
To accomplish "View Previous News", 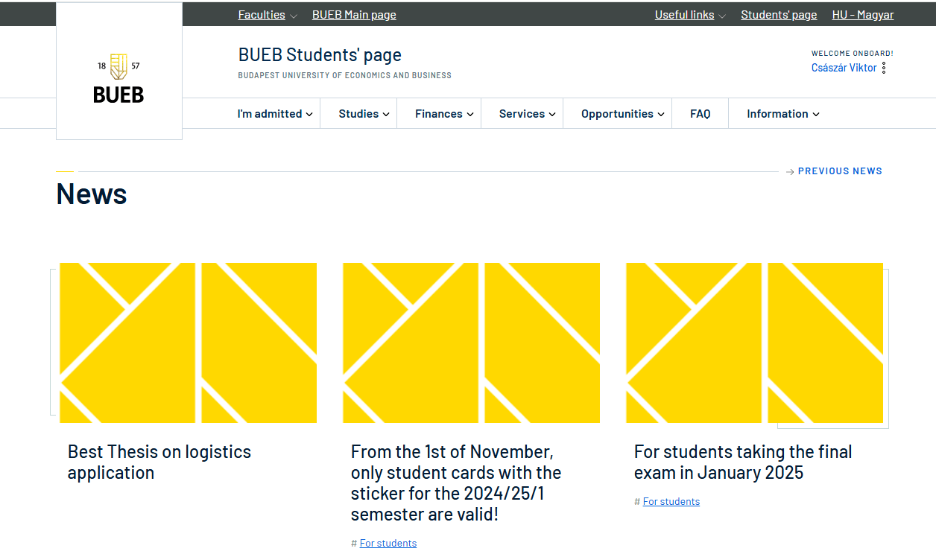I will coord(840,171).
